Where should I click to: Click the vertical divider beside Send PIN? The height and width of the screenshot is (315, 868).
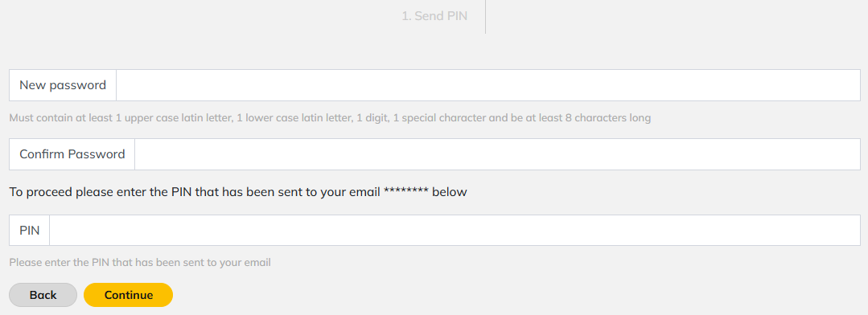[x=485, y=17]
